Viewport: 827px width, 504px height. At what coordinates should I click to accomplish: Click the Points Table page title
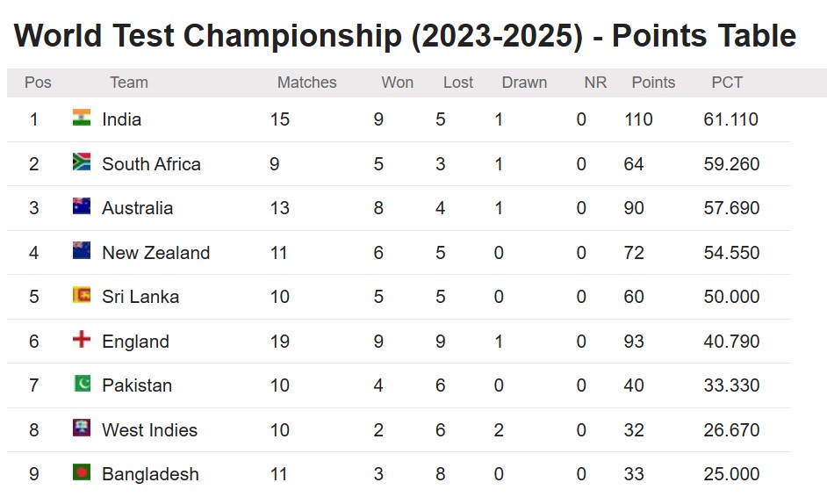tap(405, 36)
